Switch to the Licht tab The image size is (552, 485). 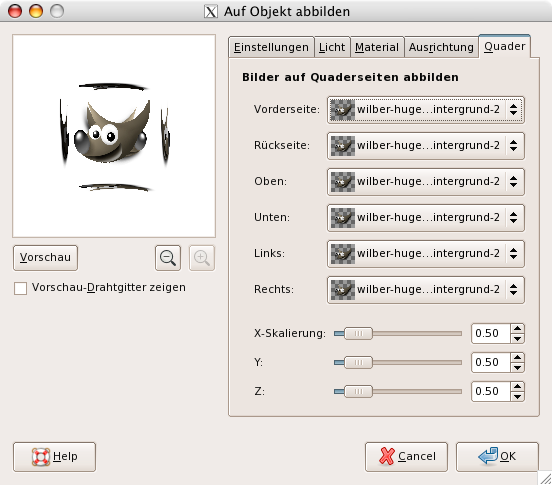click(x=332, y=47)
